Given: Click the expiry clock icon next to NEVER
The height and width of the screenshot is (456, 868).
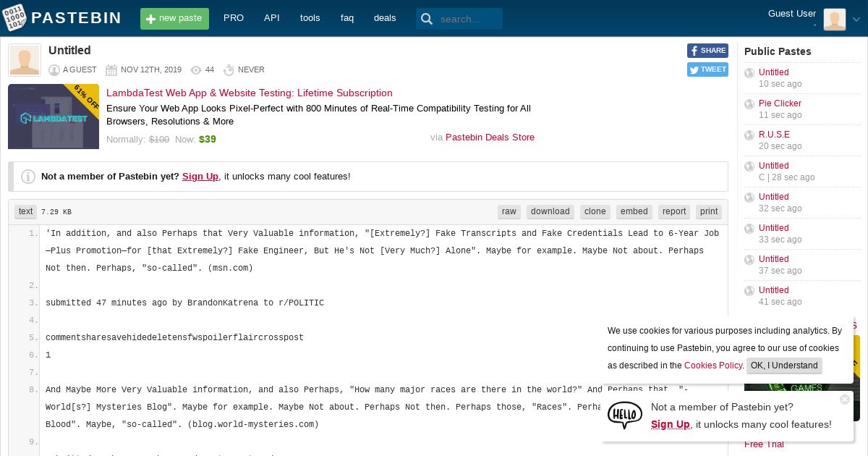Looking at the screenshot, I should pos(229,70).
